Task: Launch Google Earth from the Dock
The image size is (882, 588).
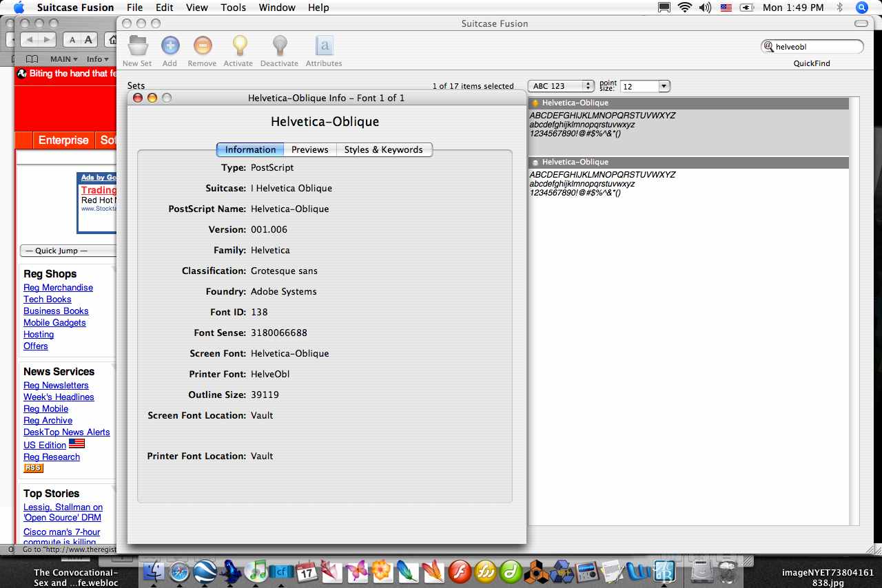Action: 205,571
